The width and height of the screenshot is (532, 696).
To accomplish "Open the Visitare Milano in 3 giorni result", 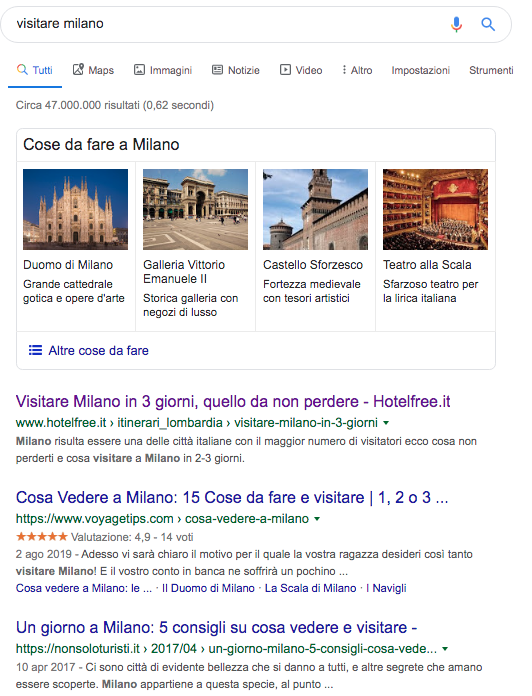I will 233,401.
